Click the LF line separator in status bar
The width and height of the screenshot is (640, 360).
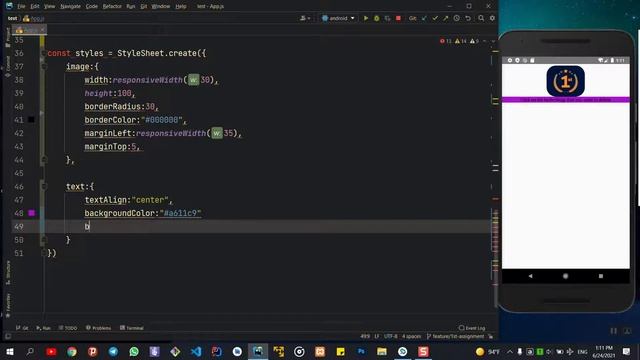[x=376, y=337]
